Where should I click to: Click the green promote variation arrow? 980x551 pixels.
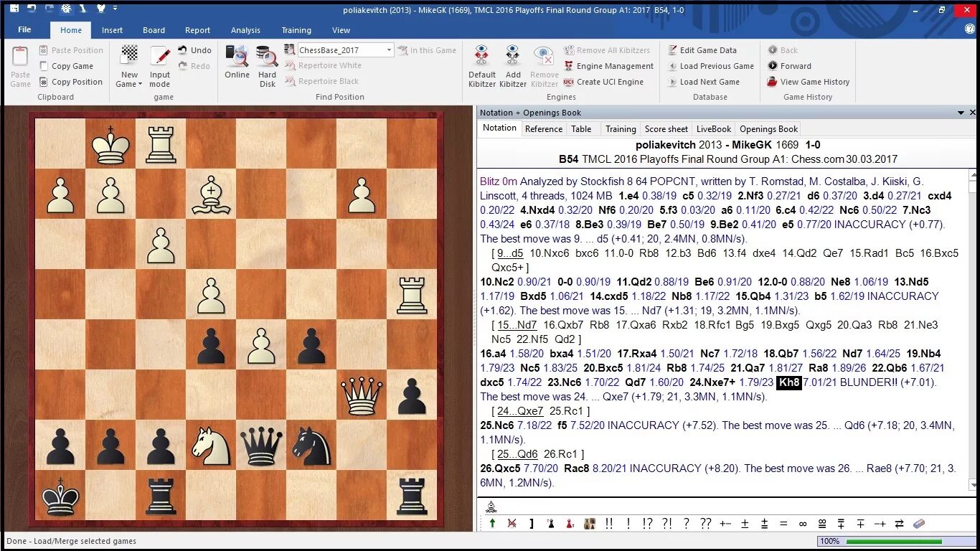[492, 524]
